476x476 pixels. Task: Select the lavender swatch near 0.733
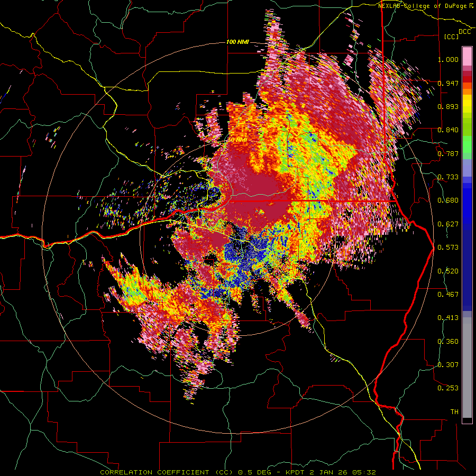click(467, 168)
